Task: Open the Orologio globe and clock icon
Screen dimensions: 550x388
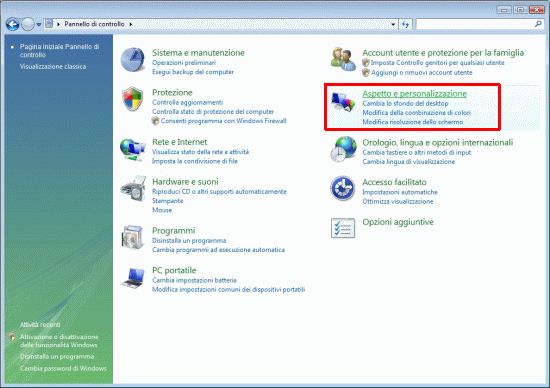Action: click(343, 149)
